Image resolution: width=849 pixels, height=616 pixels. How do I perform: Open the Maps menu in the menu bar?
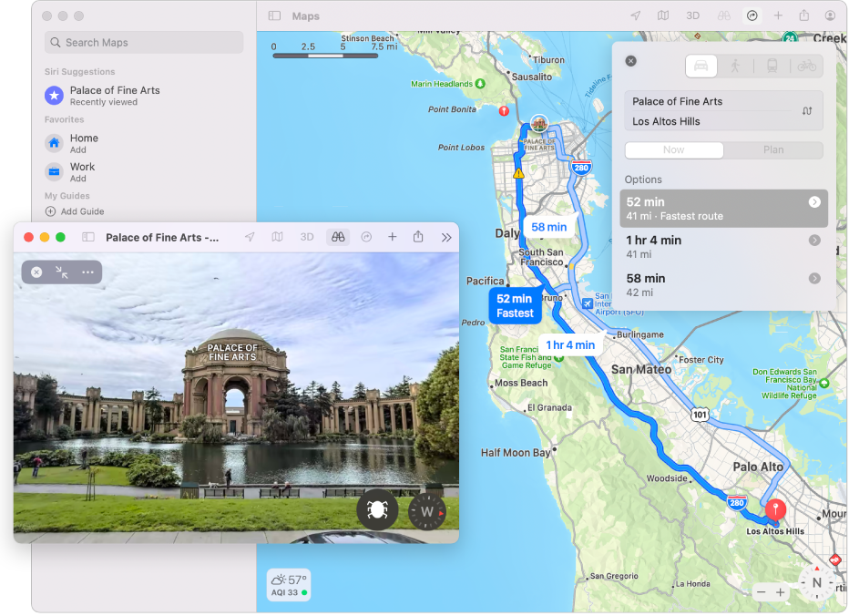(x=305, y=15)
